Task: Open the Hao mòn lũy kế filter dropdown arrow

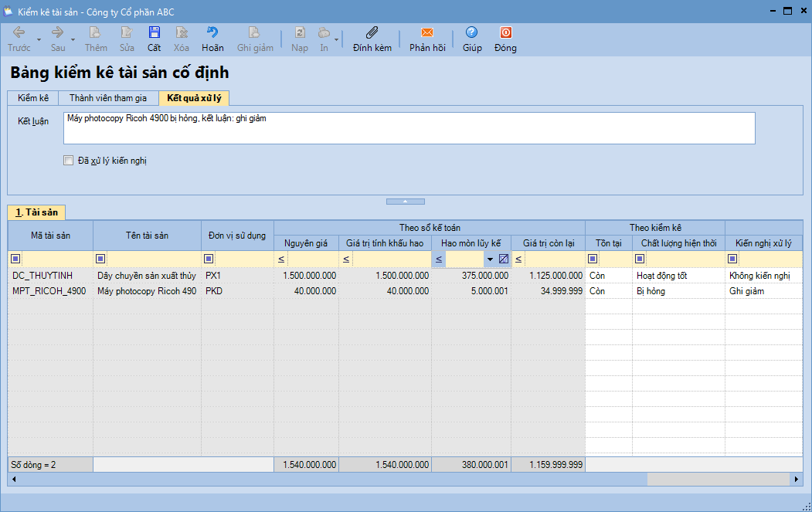Action: tap(490, 259)
